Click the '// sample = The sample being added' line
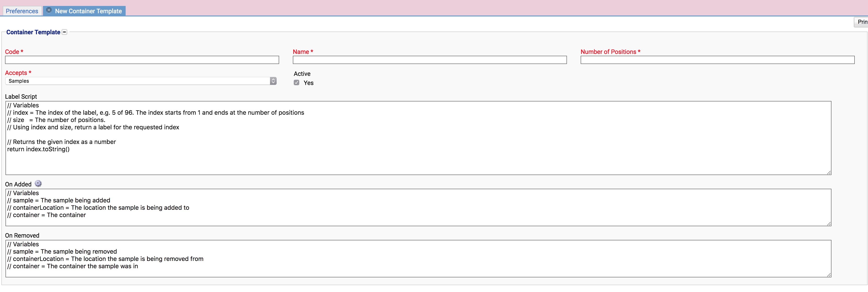 (59, 200)
